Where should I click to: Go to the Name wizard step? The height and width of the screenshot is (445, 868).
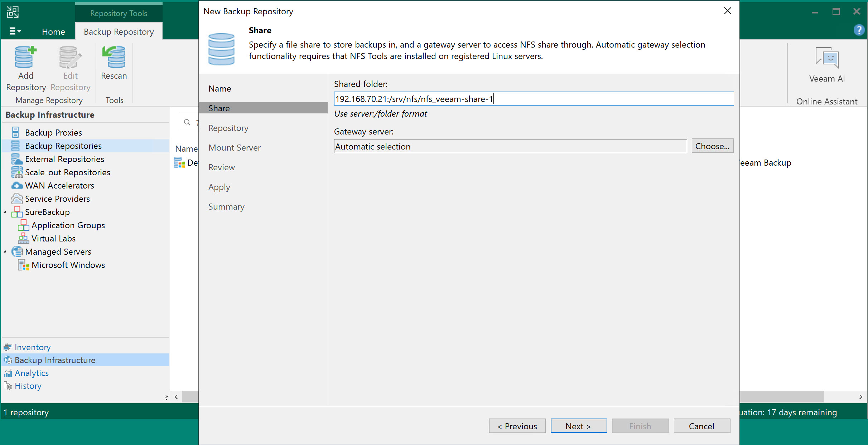(220, 89)
